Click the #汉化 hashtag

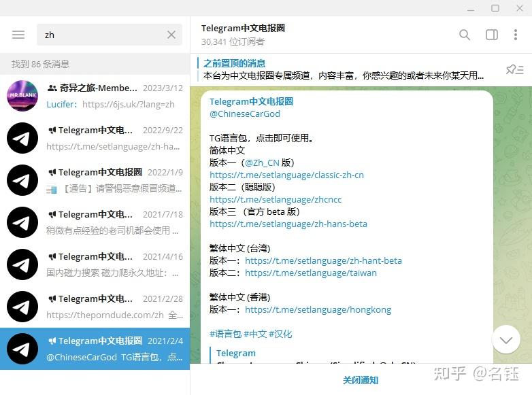(280, 334)
